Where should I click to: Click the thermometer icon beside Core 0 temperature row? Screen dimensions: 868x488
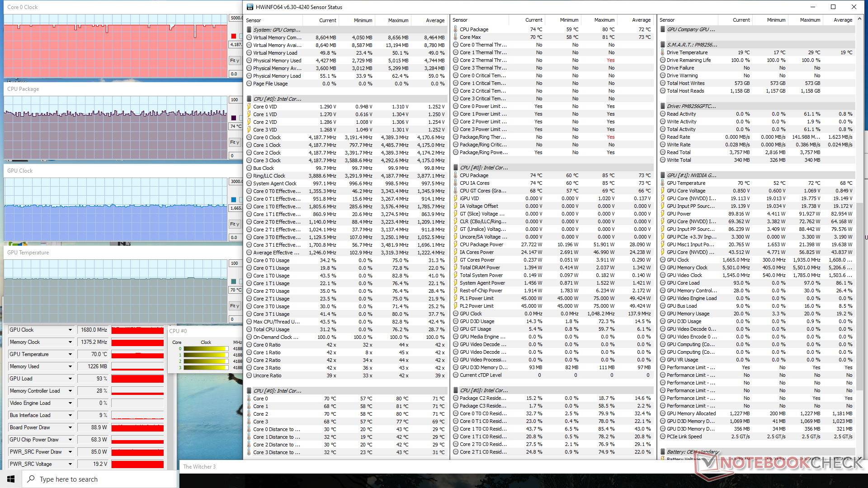pos(249,399)
